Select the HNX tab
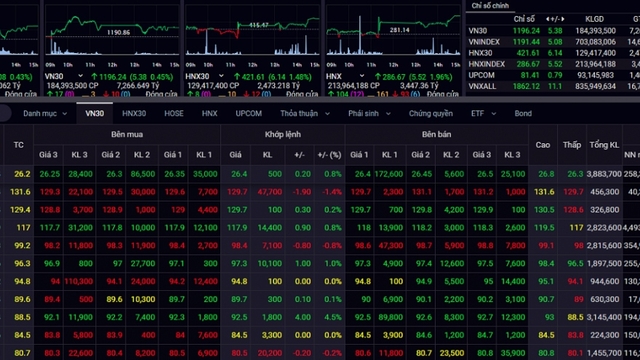The width and height of the screenshot is (640, 360). tap(209, 113)
